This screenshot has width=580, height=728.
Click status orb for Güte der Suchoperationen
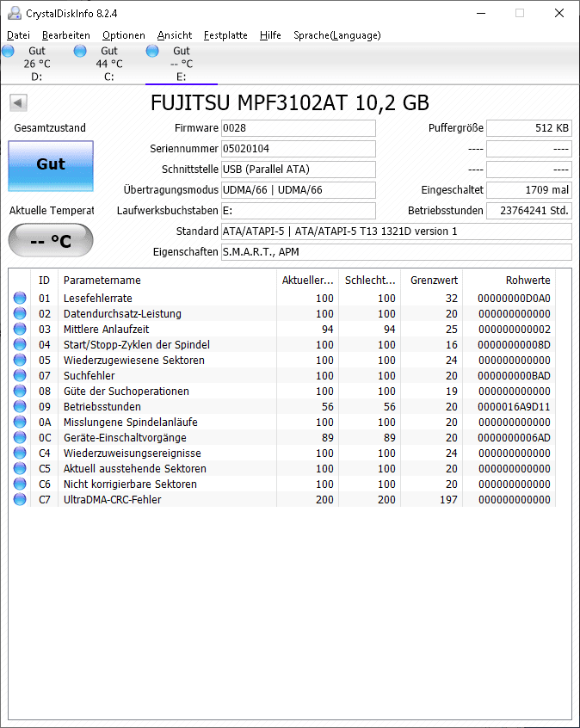coord(20,391)
